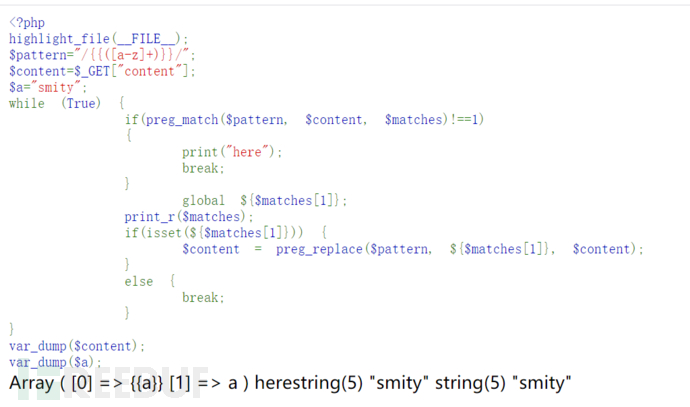Click the else keyword
The width and height of the screenshot is (690, 407).
tap(139, 281)
